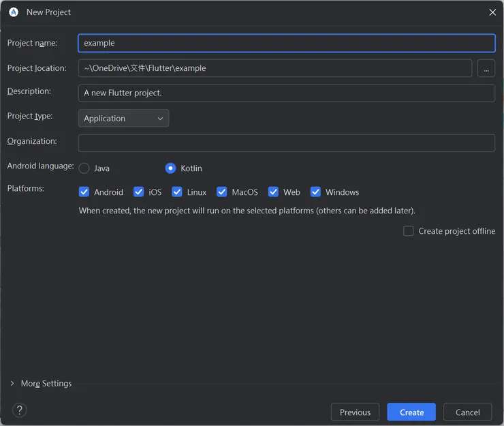
Task: Uncheck the Android platform checkbox
Action: pyautogui.click(x=84, y=192)
